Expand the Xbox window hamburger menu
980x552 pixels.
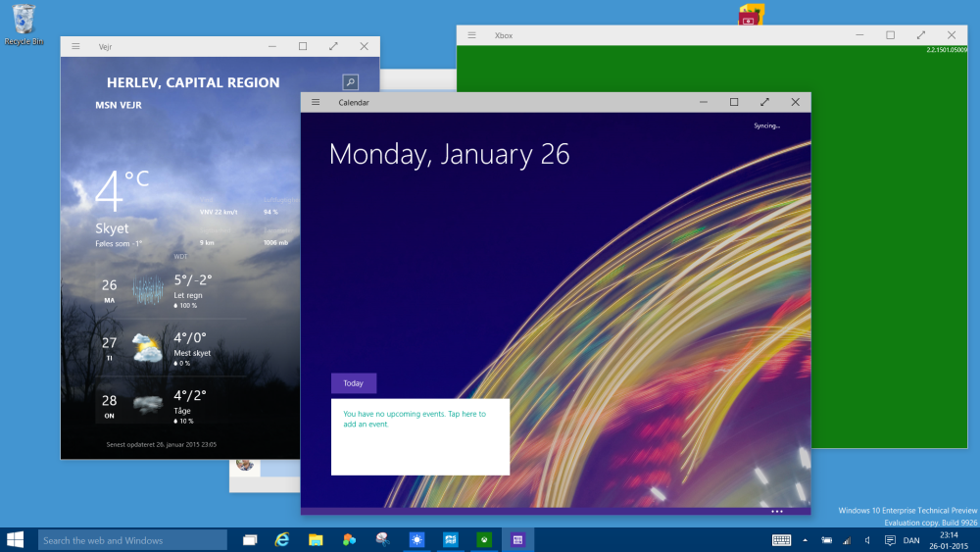pyautogui.click(x=472, y=35)
